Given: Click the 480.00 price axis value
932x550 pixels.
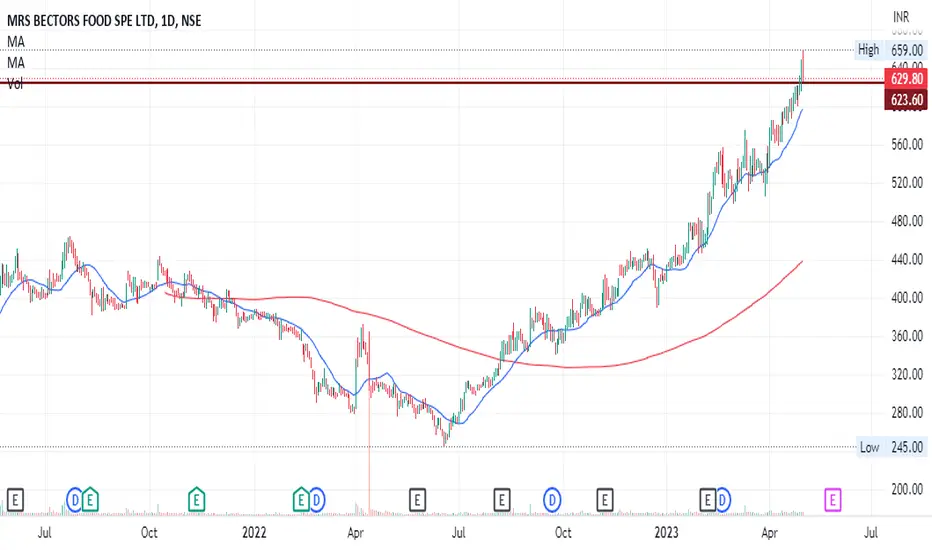Looking at the screenshot, I should [x=907, y=221].
